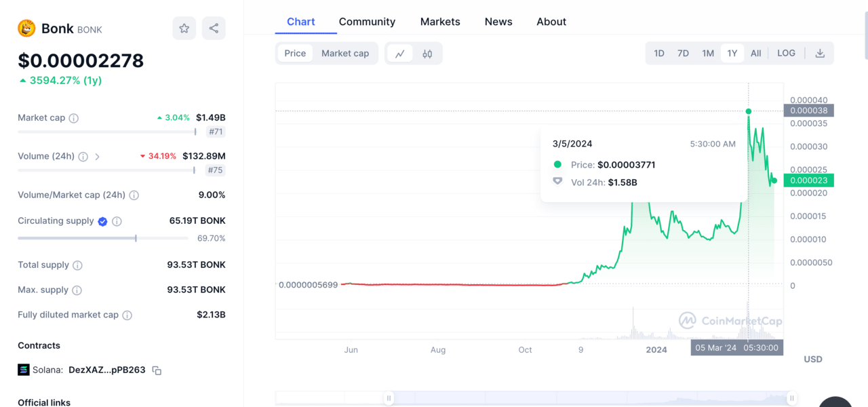Expand Volume (24h) chevron arrow
Image resolution: width=868 pixels, height=407 pixels.
tap(98, 157)
